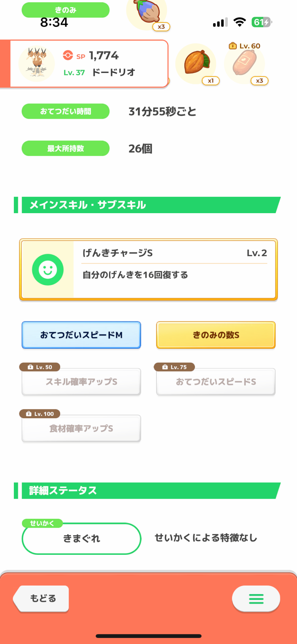Select the cacao bean ingredient icon
The image size is (297, 644).
click(x=196, y=63)
